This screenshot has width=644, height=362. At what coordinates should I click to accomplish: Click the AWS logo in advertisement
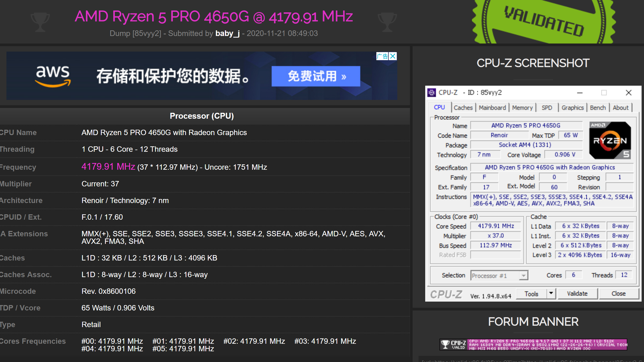pos(53,76)
